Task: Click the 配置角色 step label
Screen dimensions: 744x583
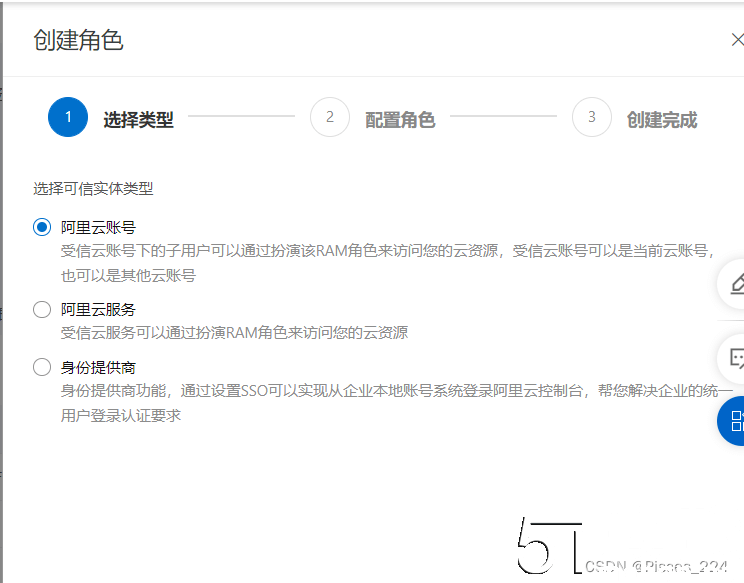Action: tap(400, 120)
